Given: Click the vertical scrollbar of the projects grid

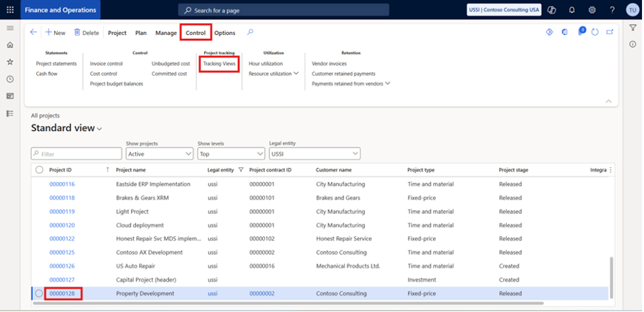Looking at the screenshot, I should pos(612,278).
